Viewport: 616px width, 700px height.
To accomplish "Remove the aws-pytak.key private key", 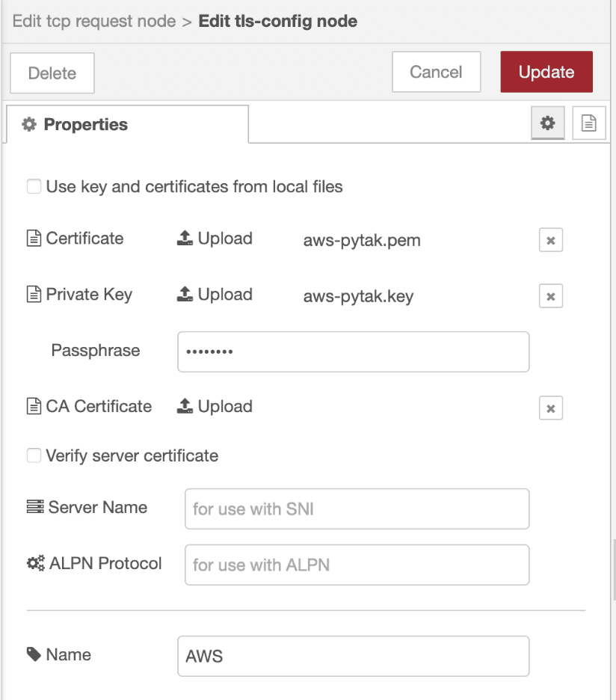I will [x=551, y=295].
